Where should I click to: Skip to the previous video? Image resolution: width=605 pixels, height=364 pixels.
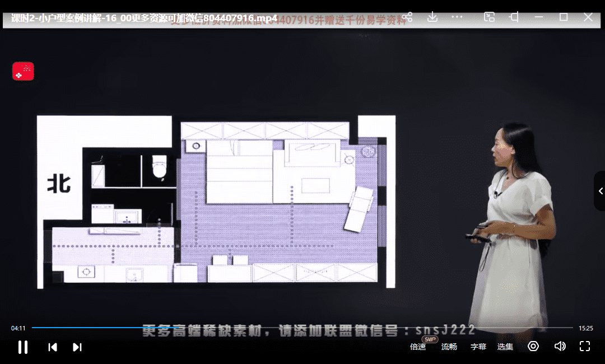coord(53,347)
